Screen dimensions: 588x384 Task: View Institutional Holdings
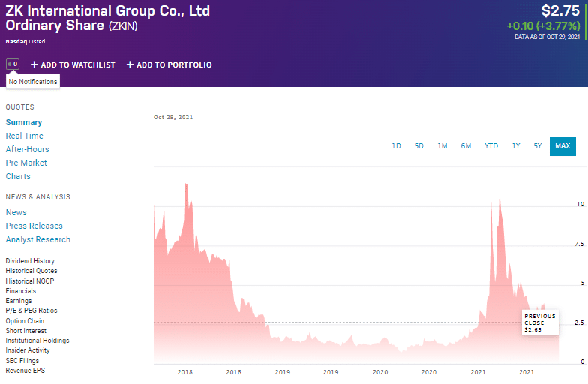coord(37,340)
